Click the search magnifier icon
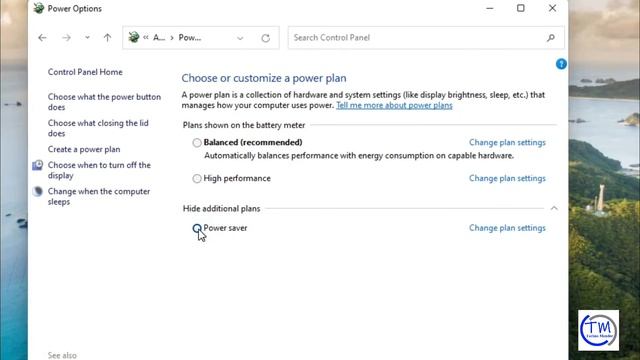Viewport: 640px width, 360px height. coord(551,38)
